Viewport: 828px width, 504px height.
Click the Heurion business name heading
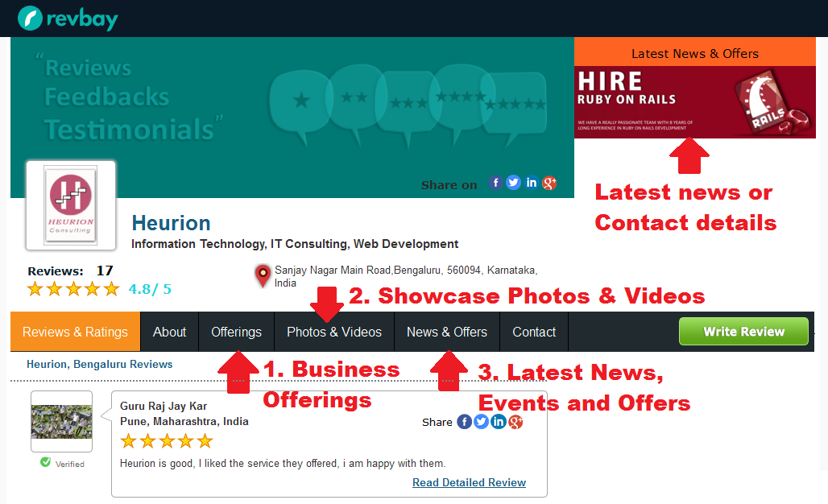171,223
